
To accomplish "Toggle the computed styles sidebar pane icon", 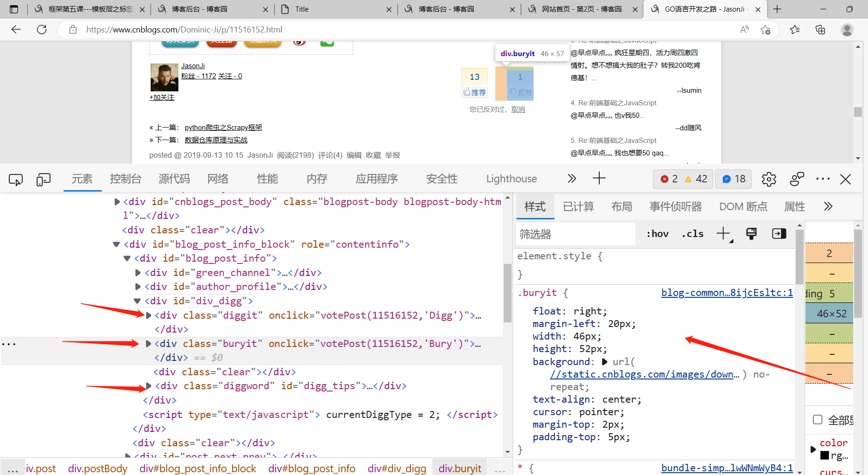I will [x=779, y=234].
